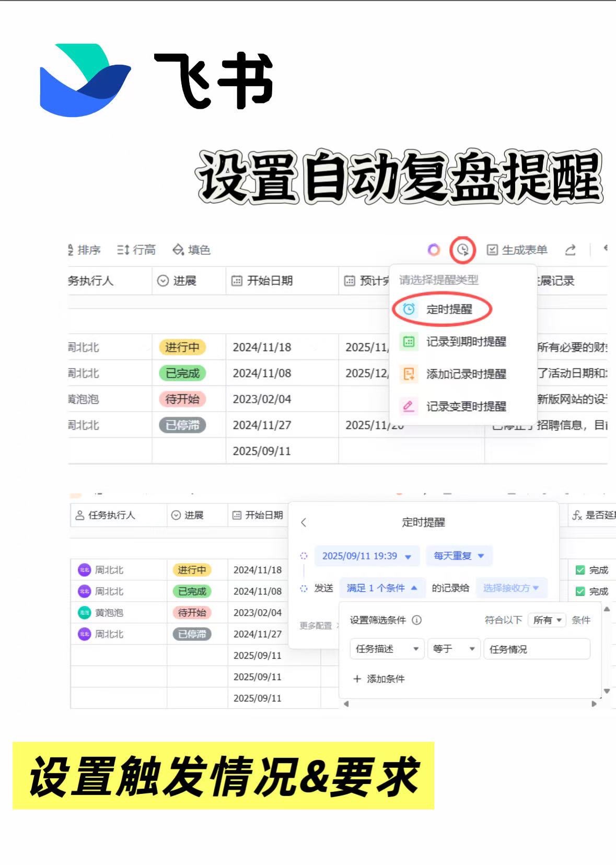Select 定时提醒 from the reminder menu
616x865 pixels.
(x=448, y=309)
